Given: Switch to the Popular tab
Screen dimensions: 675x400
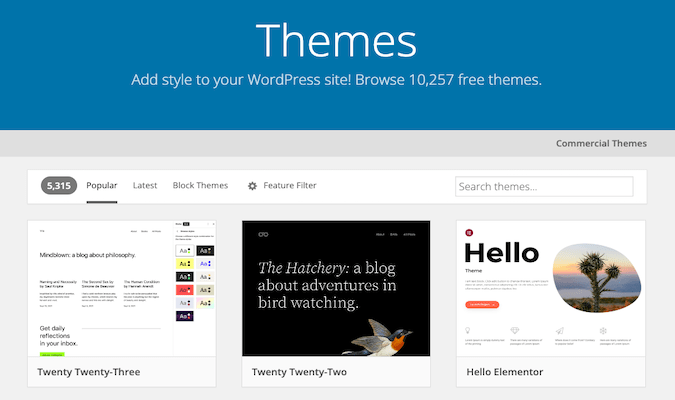Looking at the screenshot, I should (102, 185).
